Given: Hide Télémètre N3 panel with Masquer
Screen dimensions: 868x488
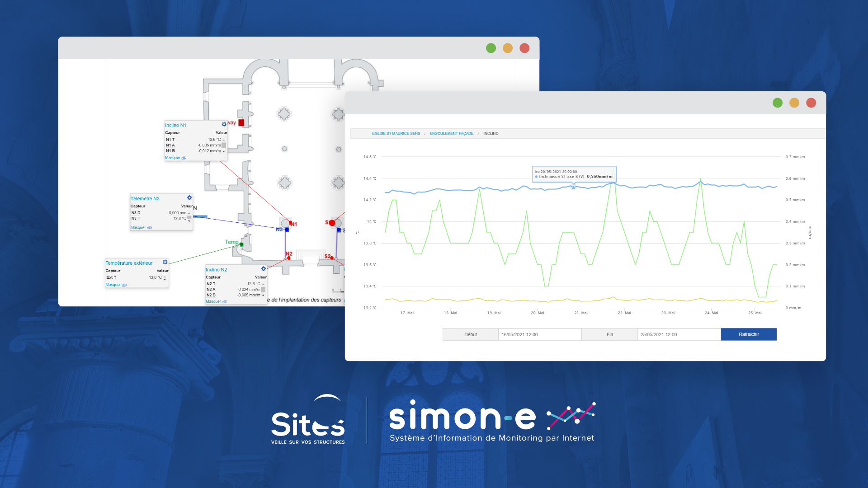Looking at the screenshot, I should [x=138, y=228].
